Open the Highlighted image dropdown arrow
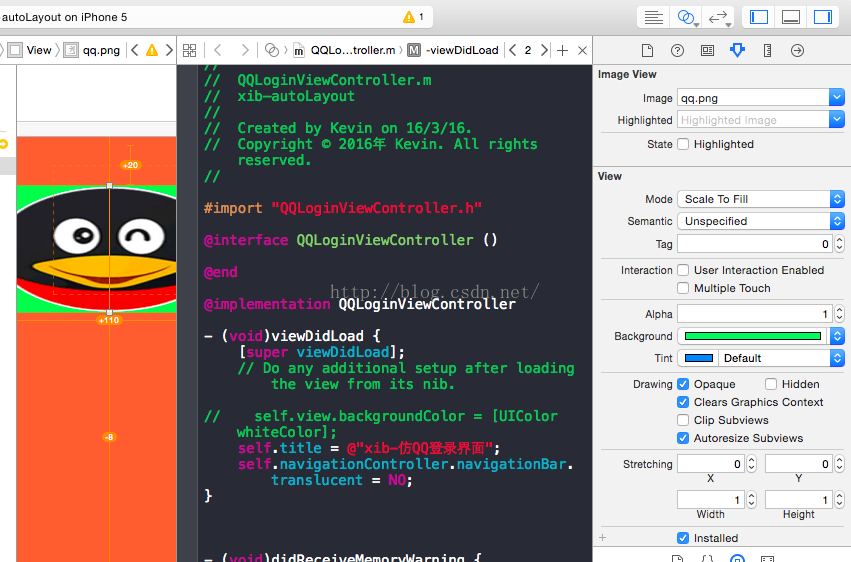The width and height of the screenshot is (851, 562). coord(837,119)
